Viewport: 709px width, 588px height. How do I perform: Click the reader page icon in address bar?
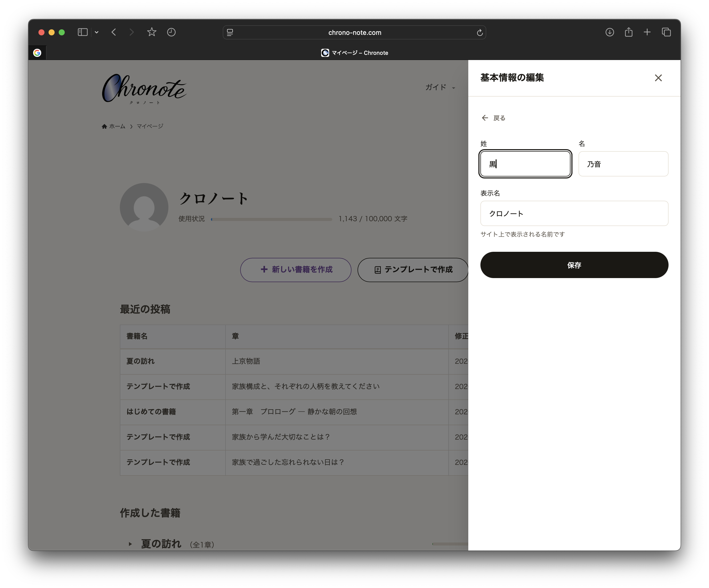point(230,32)
